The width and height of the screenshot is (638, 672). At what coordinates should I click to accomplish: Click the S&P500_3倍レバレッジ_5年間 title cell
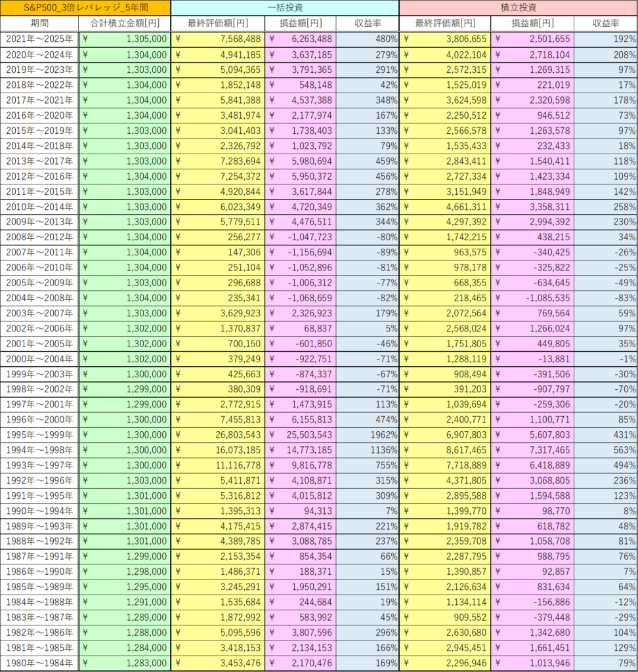tap(85, 8)
